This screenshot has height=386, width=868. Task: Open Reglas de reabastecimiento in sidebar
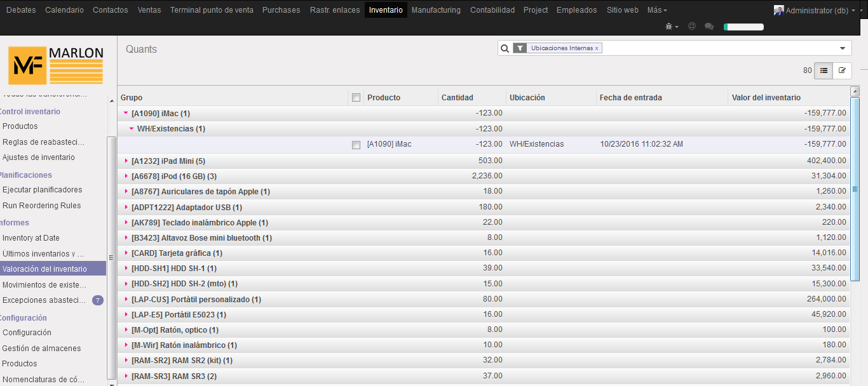pos(44,142)
